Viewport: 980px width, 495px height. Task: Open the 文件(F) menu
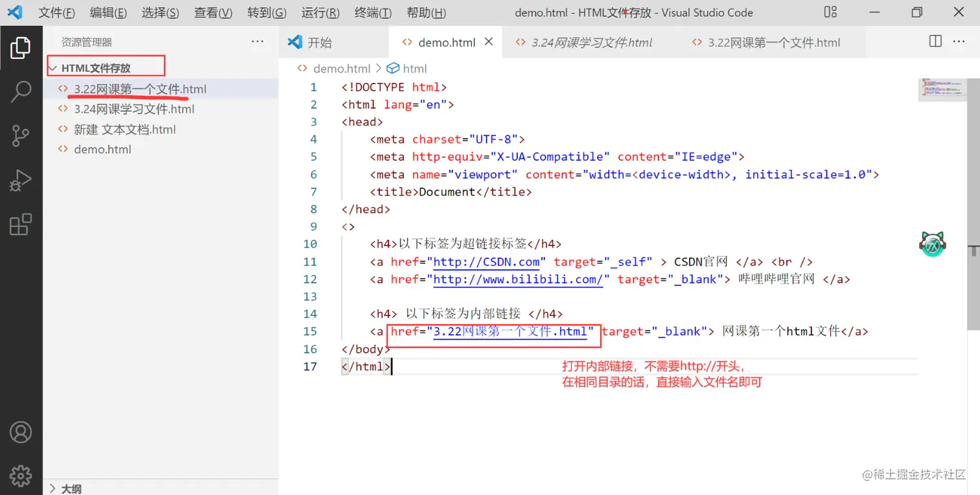click(56, 13)
